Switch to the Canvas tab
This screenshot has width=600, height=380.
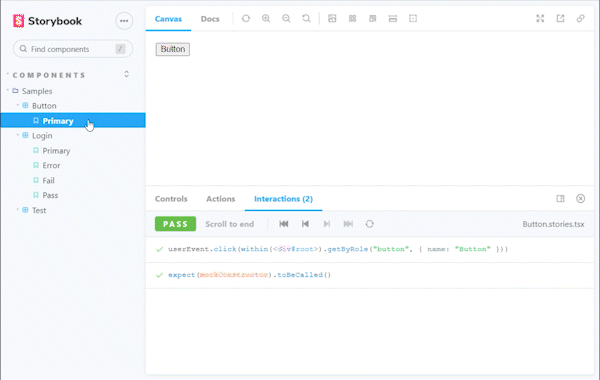click(168, 19)
